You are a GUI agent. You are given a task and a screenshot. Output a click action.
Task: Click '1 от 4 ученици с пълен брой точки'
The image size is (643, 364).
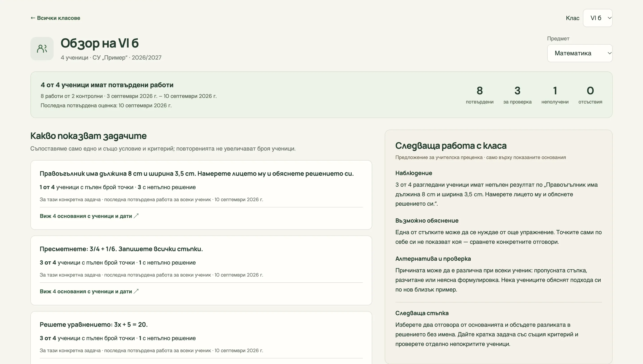point(87,187)
